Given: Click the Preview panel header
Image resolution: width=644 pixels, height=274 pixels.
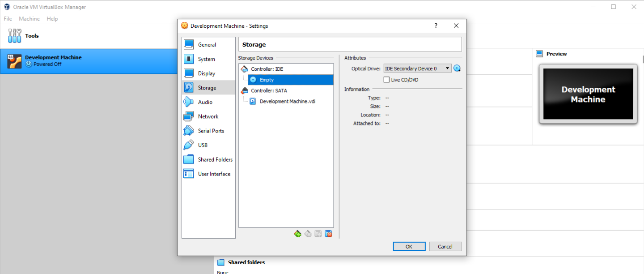Looking at the screenshot, I should coord(556,54).
